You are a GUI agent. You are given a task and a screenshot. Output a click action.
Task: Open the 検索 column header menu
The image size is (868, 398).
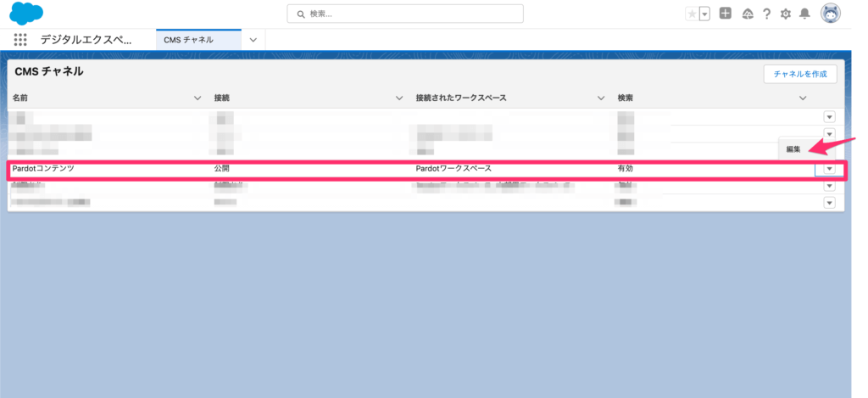click(803, 98)
